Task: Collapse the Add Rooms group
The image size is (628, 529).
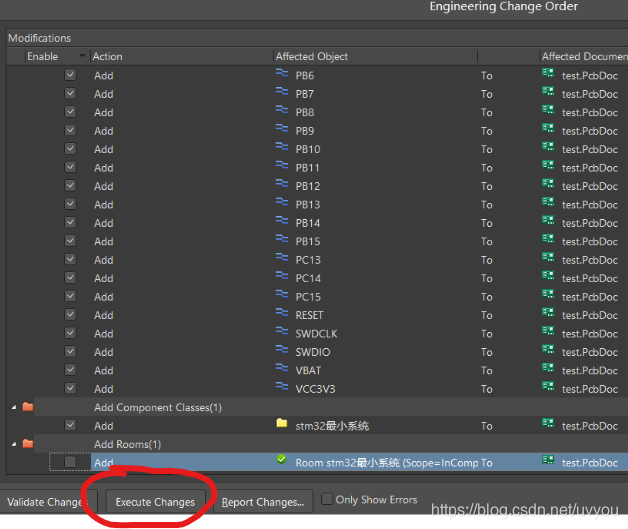Action: (x=14, y=444)
